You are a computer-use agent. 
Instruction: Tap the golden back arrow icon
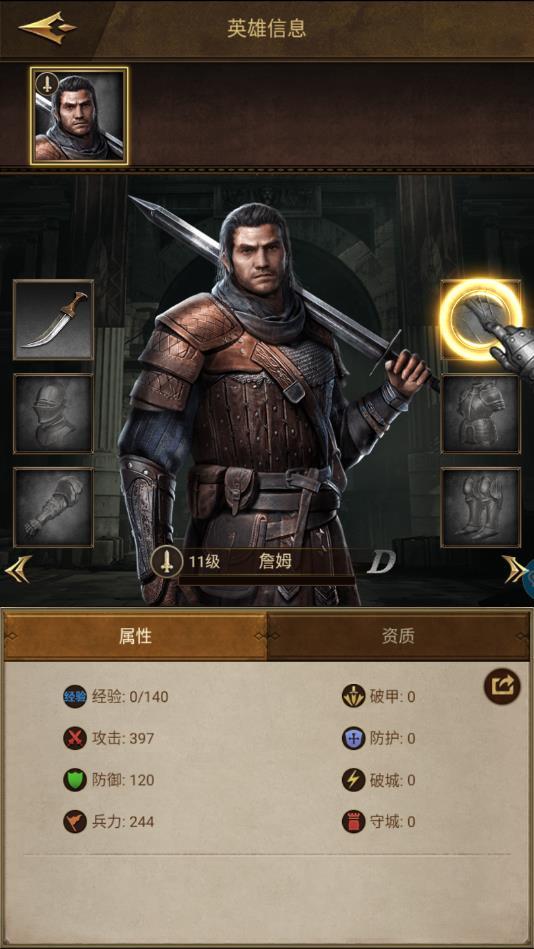coord(47,27)
